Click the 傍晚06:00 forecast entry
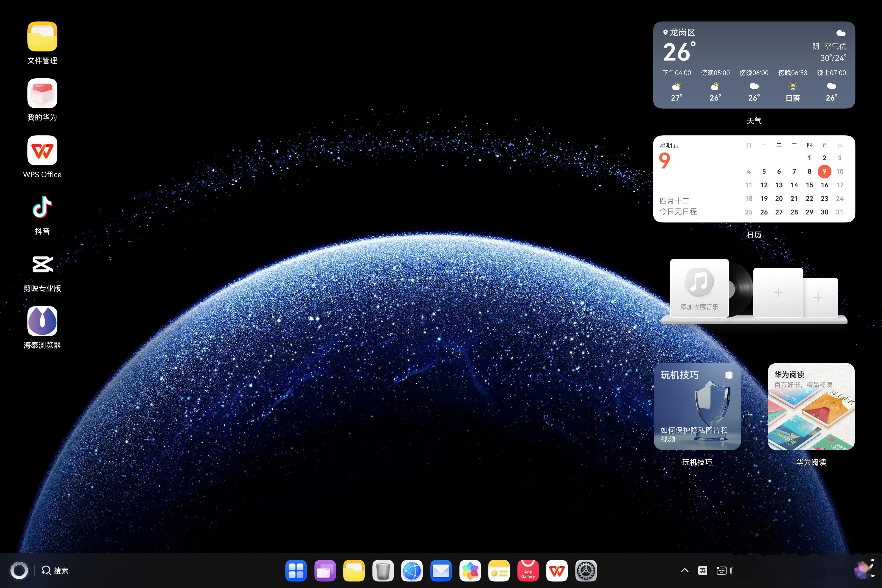 click(x=754, y=86)
